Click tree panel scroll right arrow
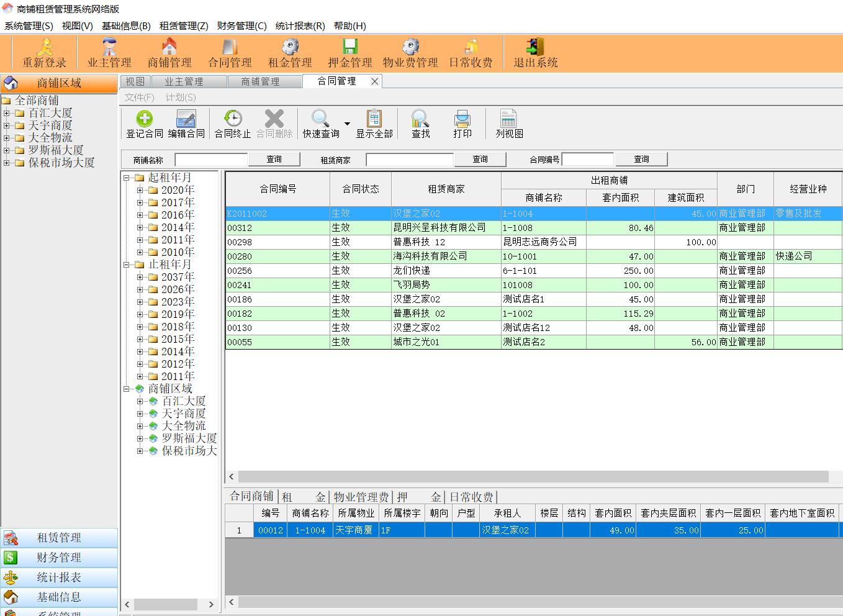The image size is (843, 616). pyautogui.click(x=210, y=604)
